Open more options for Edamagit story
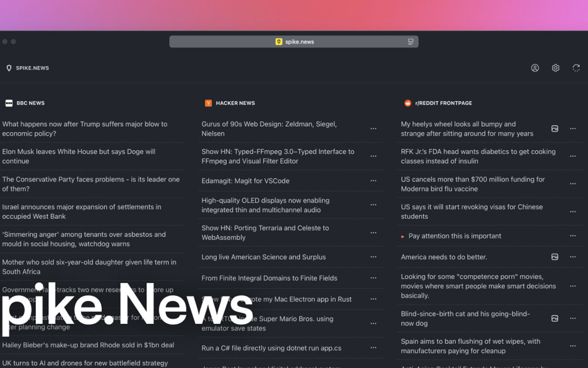Screen dimensions: 588x368 373,181
